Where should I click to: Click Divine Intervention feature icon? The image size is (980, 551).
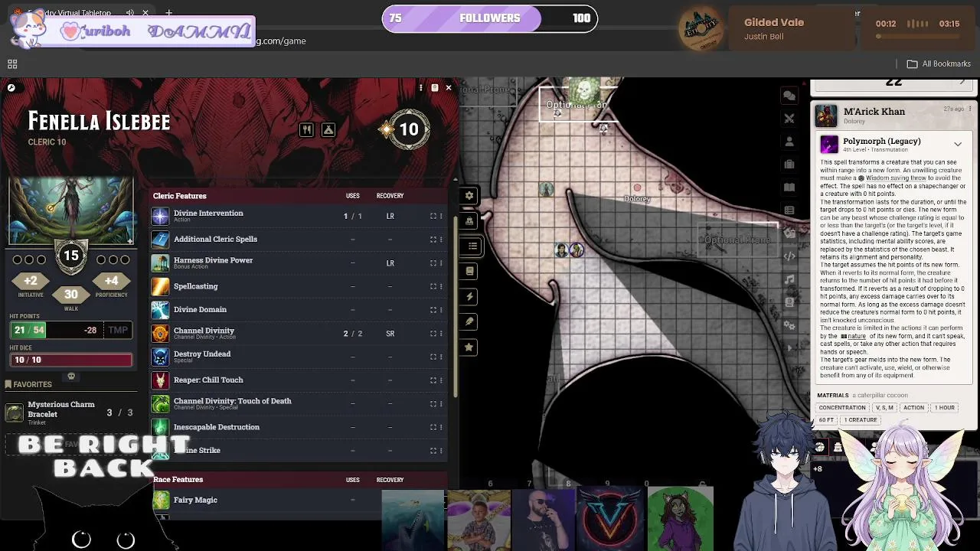coord(160,217)
